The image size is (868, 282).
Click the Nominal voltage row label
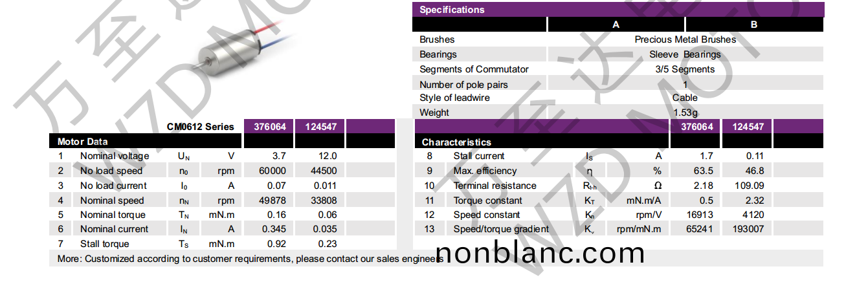pyautogui.click(x=115, y=156)
